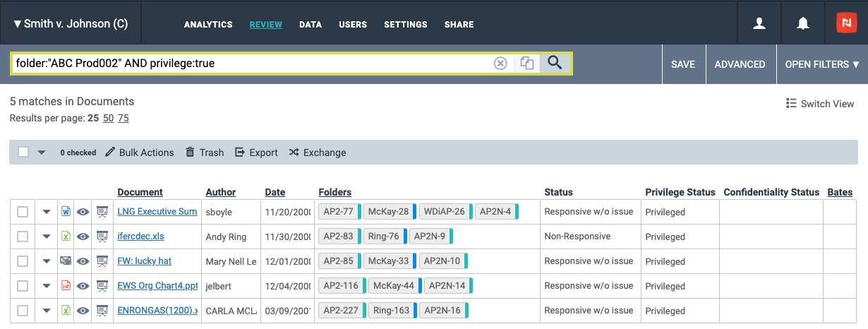Preview ifercdec.xls with the eye icon
Image resolution: width=868 pixels, height=329 pixels.
coord(83,236)
